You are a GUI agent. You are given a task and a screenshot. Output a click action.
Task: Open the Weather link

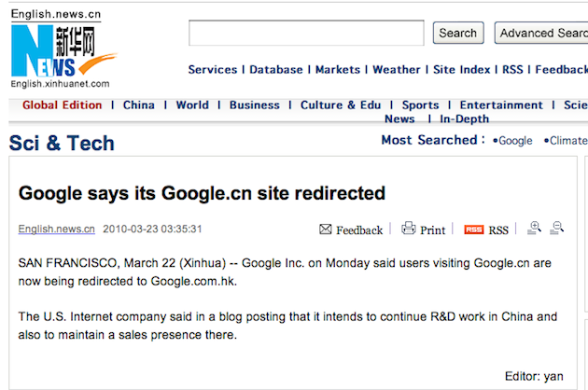coord(397,70)
